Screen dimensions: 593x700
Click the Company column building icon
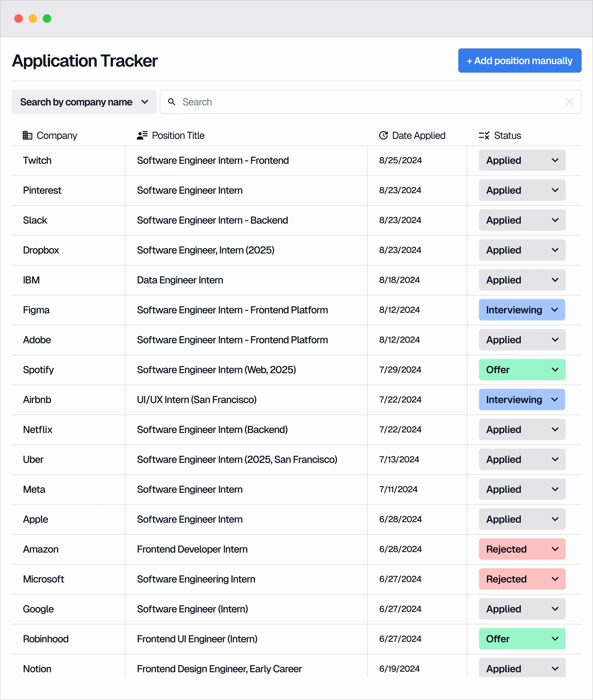click(x=27, y=135)
